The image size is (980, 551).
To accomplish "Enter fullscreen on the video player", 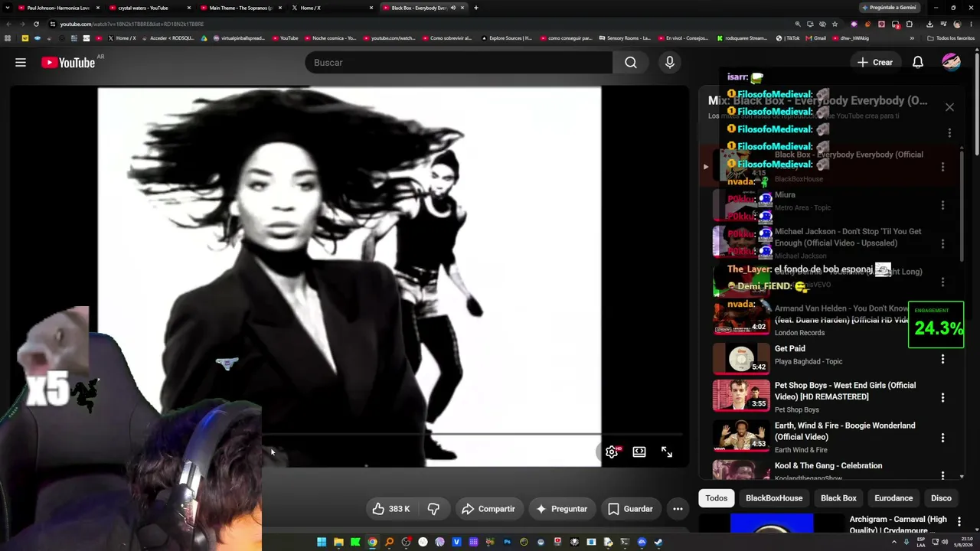I will [x=667, y=452].
